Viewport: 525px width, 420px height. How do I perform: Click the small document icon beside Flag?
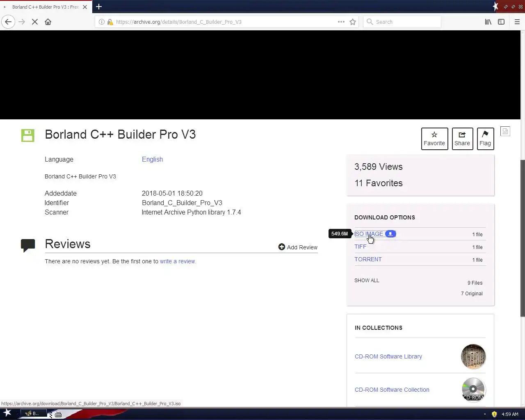point(505,131)
